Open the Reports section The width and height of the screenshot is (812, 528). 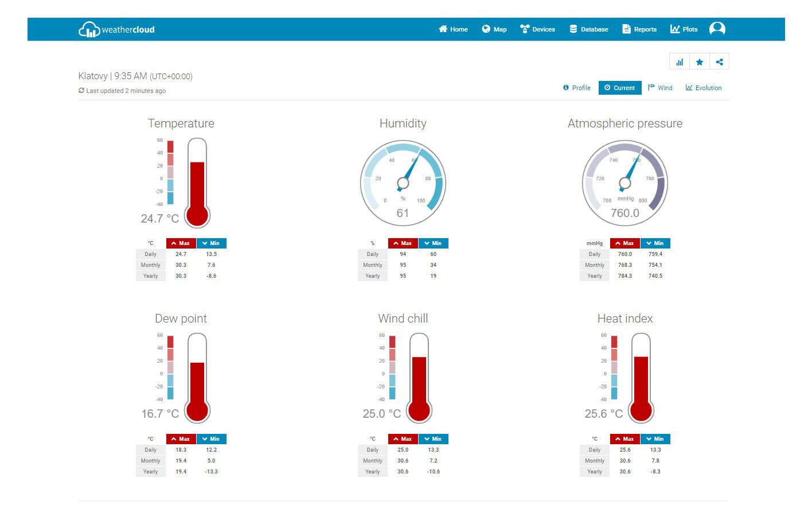pos(639,29)
